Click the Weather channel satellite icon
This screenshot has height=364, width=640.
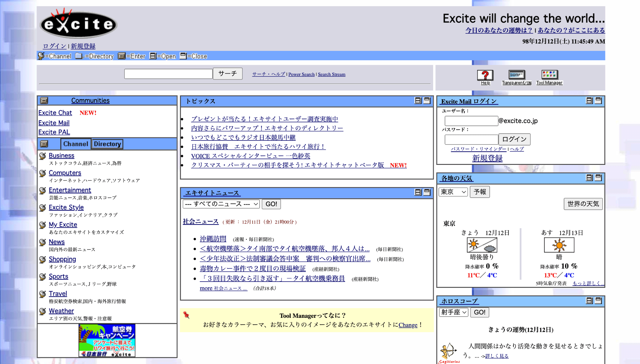point(43,311)
